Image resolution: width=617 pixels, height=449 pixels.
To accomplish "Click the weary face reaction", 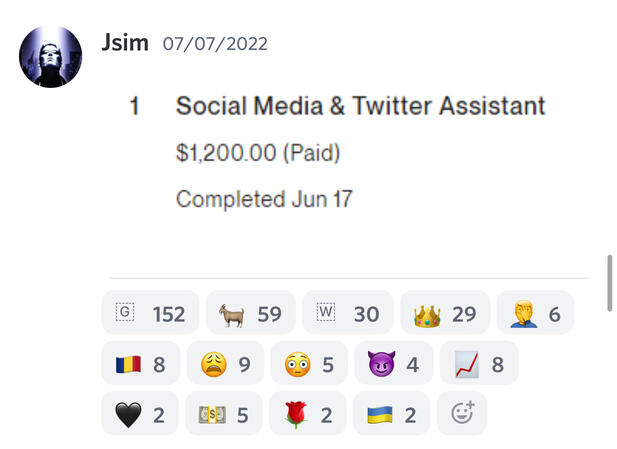I will [225, 363].
